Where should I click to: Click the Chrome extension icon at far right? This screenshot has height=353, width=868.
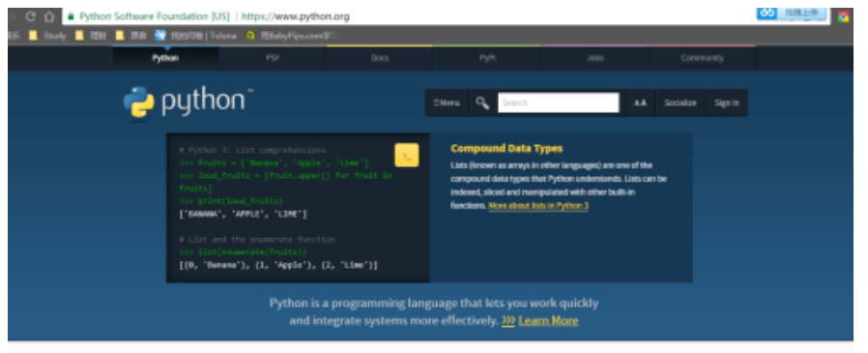(x=843, y=16)
